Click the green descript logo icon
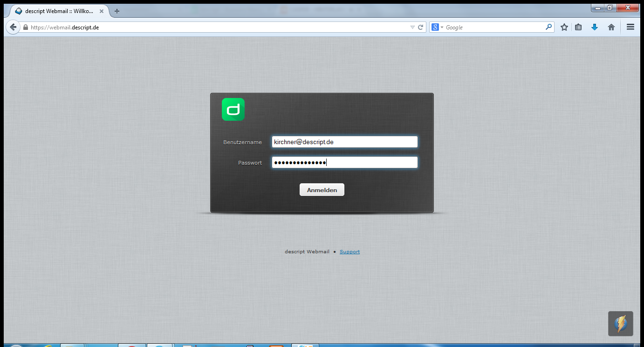The image size is (644, 347). (233, 110)
